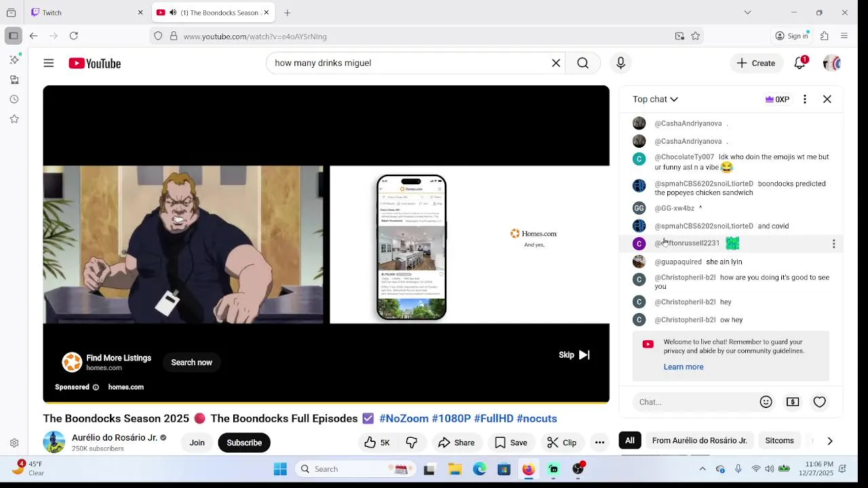Close the live chat panel

(x=827, y=99)
